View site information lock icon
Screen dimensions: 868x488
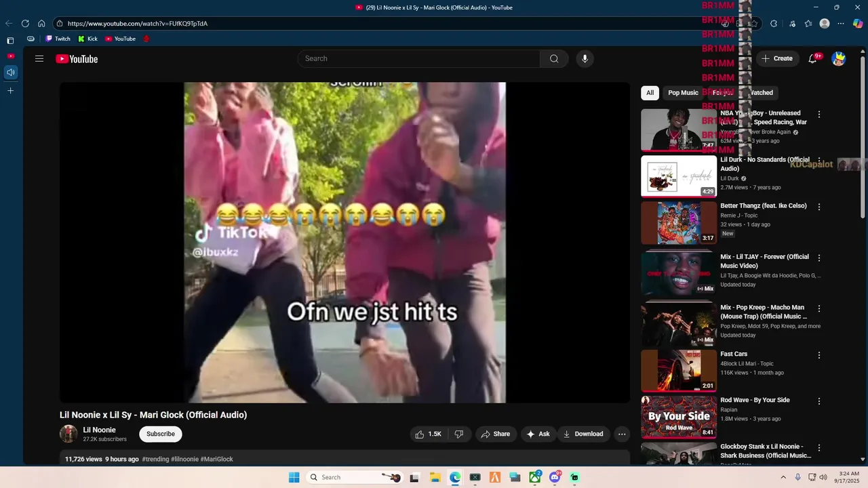60,23
